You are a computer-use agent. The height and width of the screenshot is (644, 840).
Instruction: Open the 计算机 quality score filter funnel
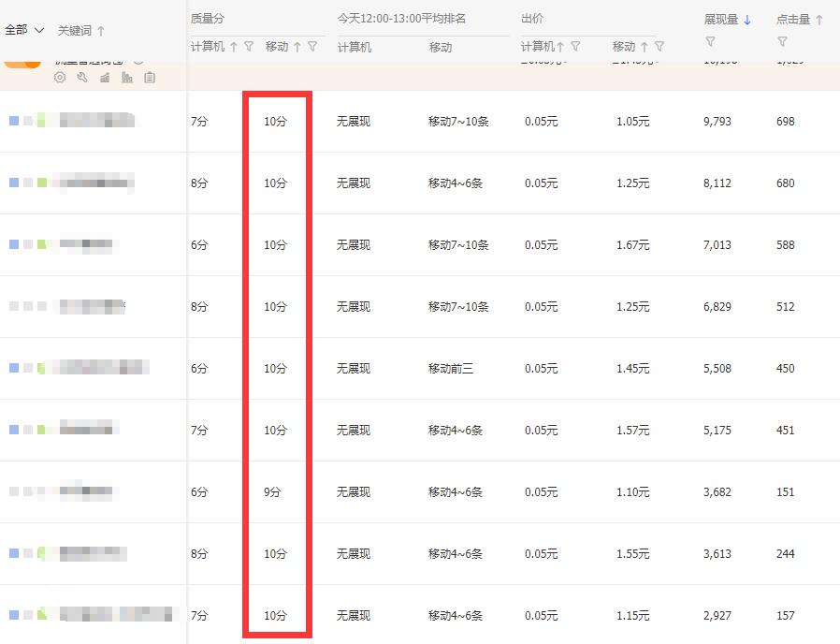tap(249, 46)
